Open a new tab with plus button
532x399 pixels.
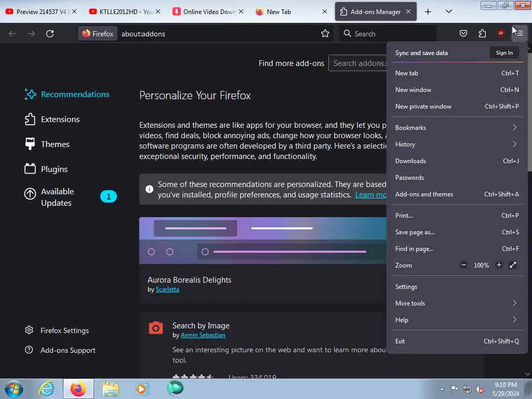point(428,11)
